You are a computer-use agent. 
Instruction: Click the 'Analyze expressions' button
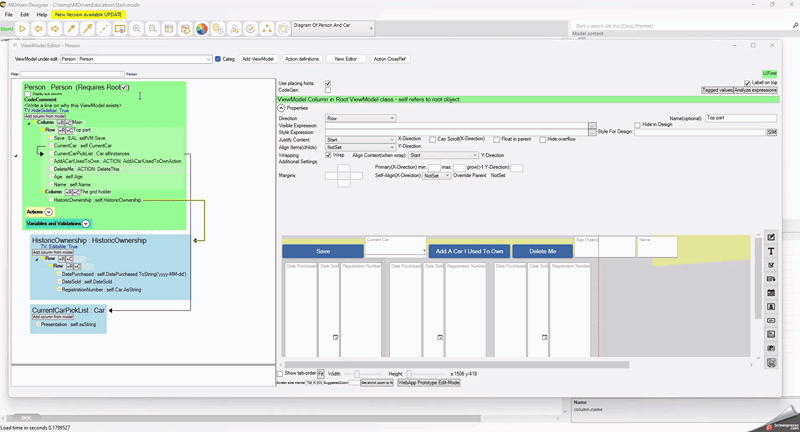[x=756, y=90]
